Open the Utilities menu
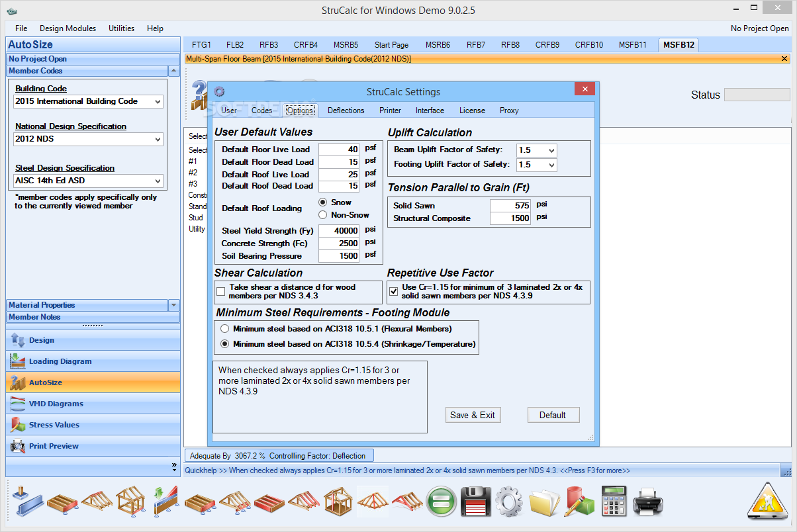This screenshot has width=797, height=532. coord(121,28)
